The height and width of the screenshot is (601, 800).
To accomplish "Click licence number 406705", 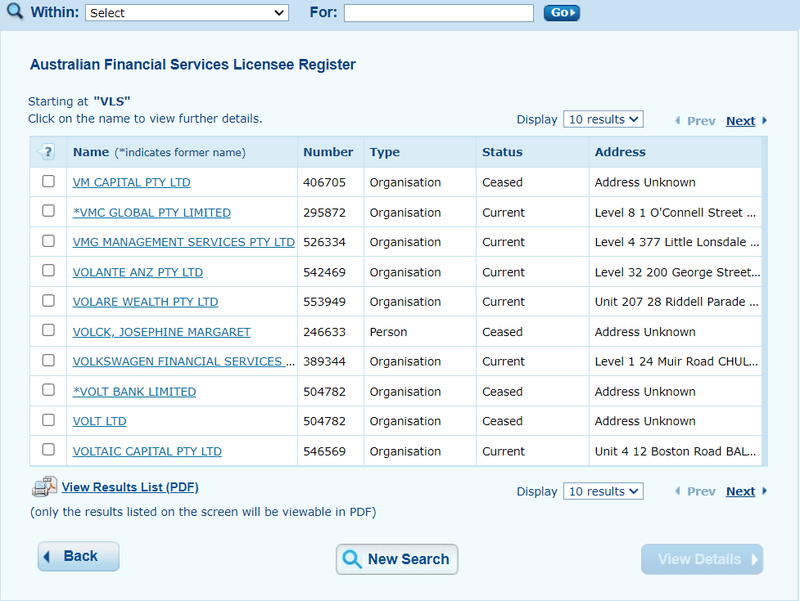I will [324, 183].
